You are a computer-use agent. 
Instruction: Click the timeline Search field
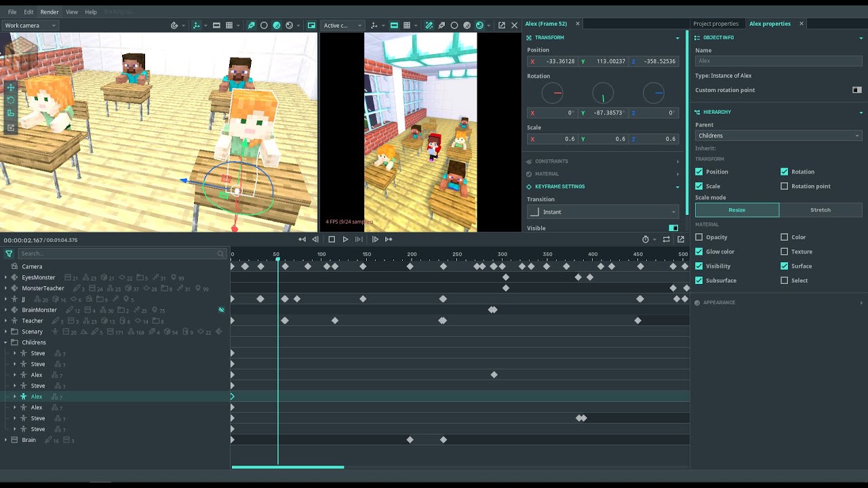point(122,253)
